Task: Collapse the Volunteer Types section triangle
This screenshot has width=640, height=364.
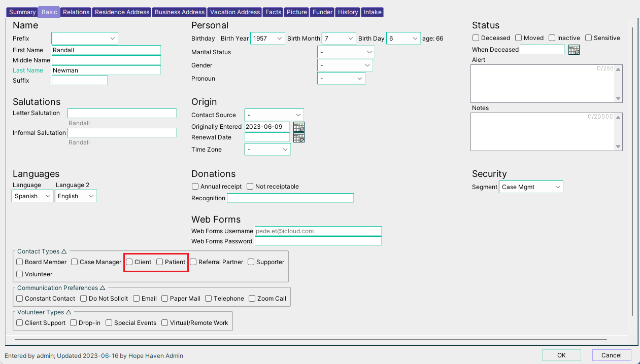Action: [69, 312]
